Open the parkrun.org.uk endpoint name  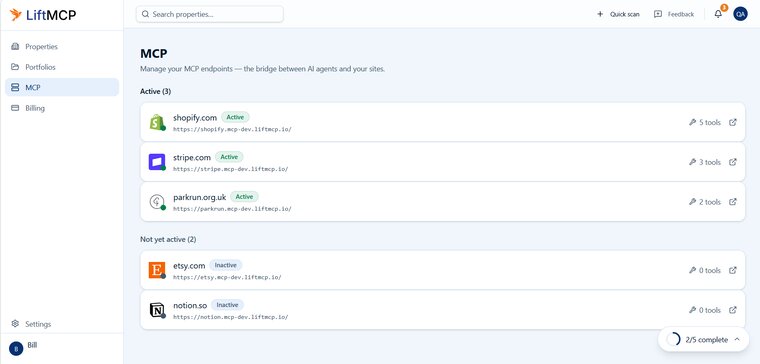[200, 197]
